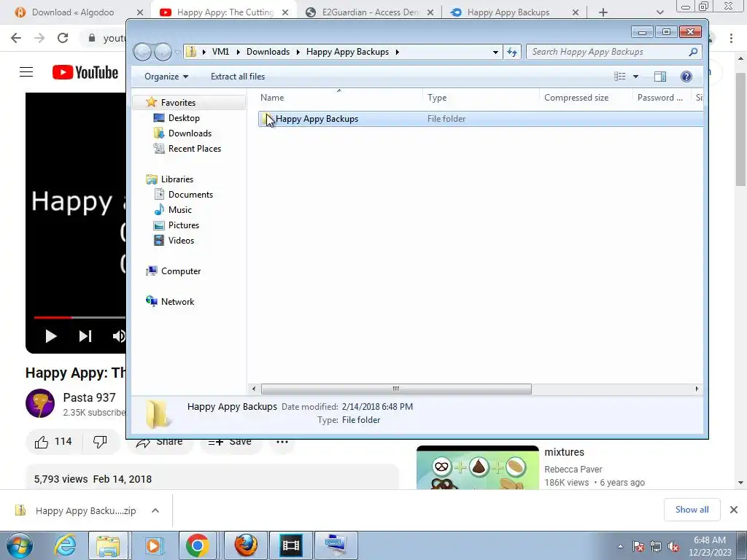Click the Explorer forward navigation arrow
This screenshot has width=747, height=560.
point(163,52)
